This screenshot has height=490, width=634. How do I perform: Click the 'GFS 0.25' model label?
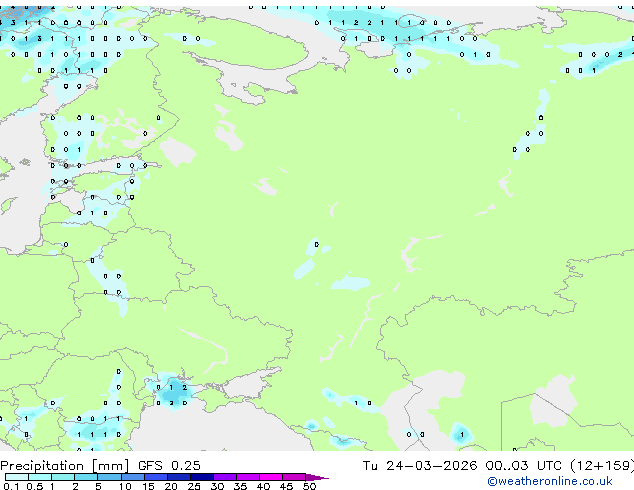pyautogui.click(x=169, y=466)
